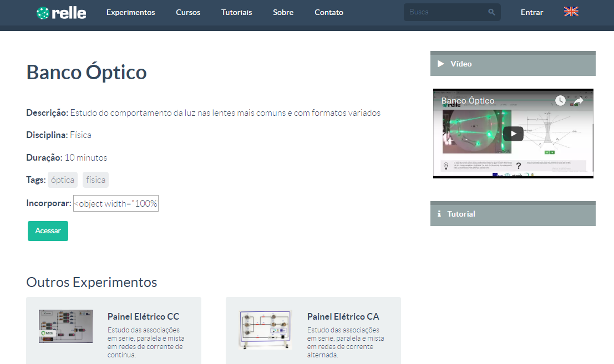Open Painel Elétrico CC thumbnail
The width and height of the screenshot is (614, 364).
coord(66,326)
